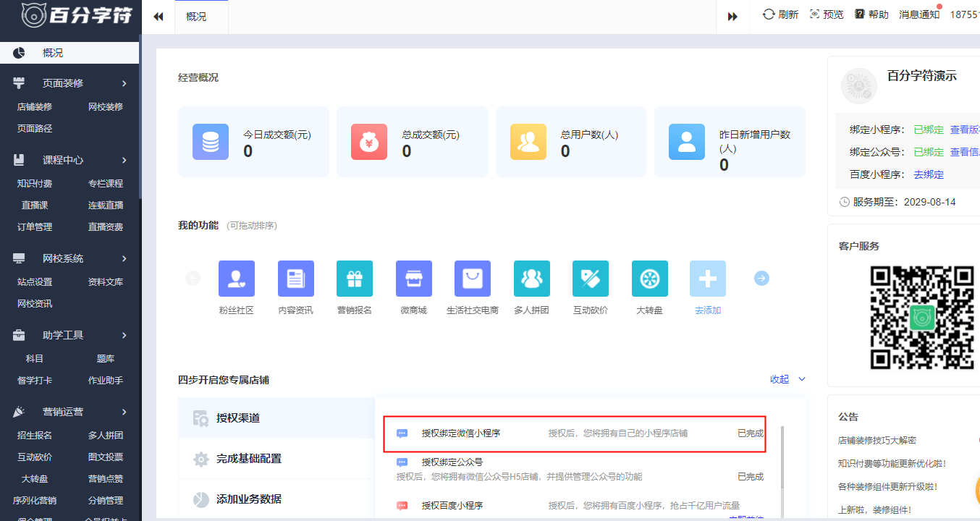Click the 授权百度小程序 row
The height and width of the screenshot is (521, 980).
point(580,505)
